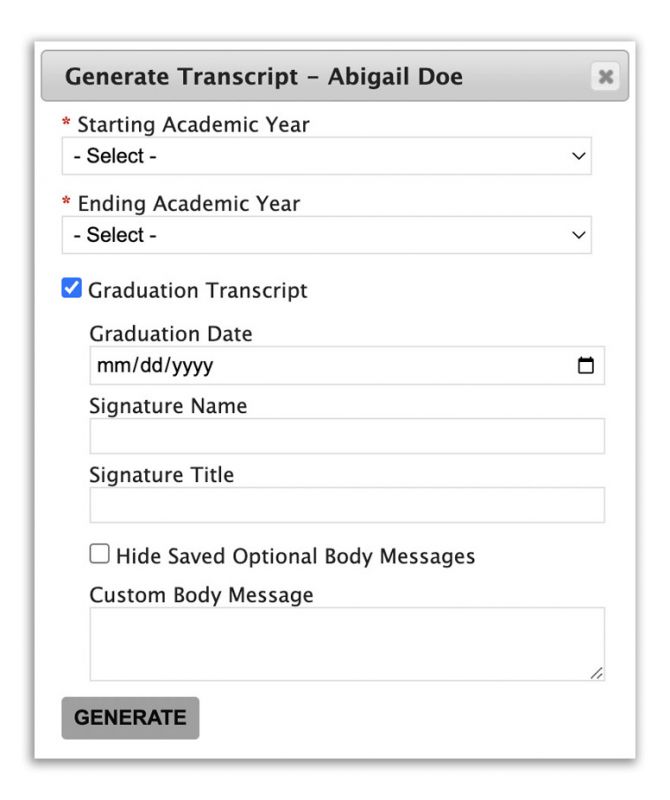Click the Hide Saved Optional Body Messages label
Viewport: 670px width, 800px height.
295,556
